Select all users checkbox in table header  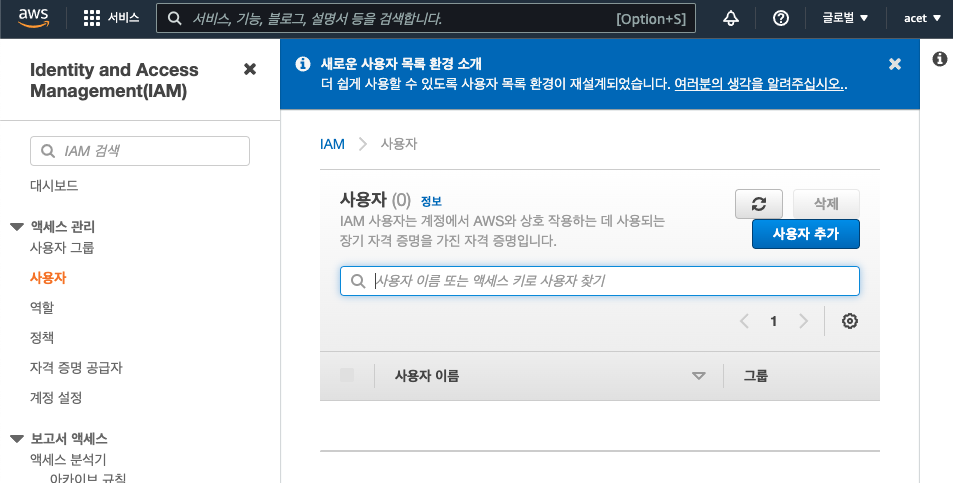point(347,375)
